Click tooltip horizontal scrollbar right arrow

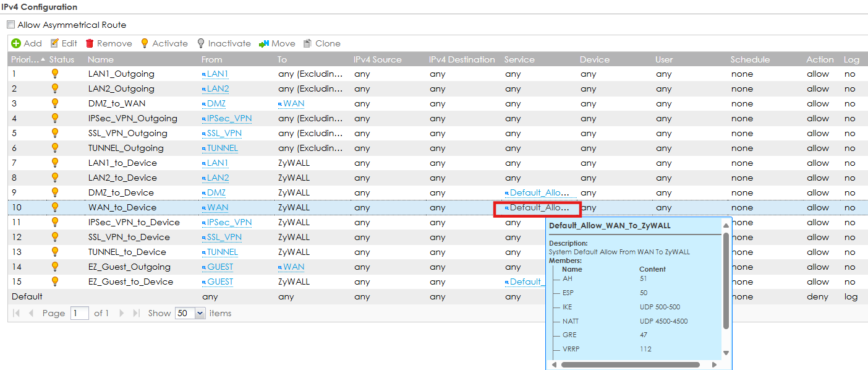click(x=715, y=364)
